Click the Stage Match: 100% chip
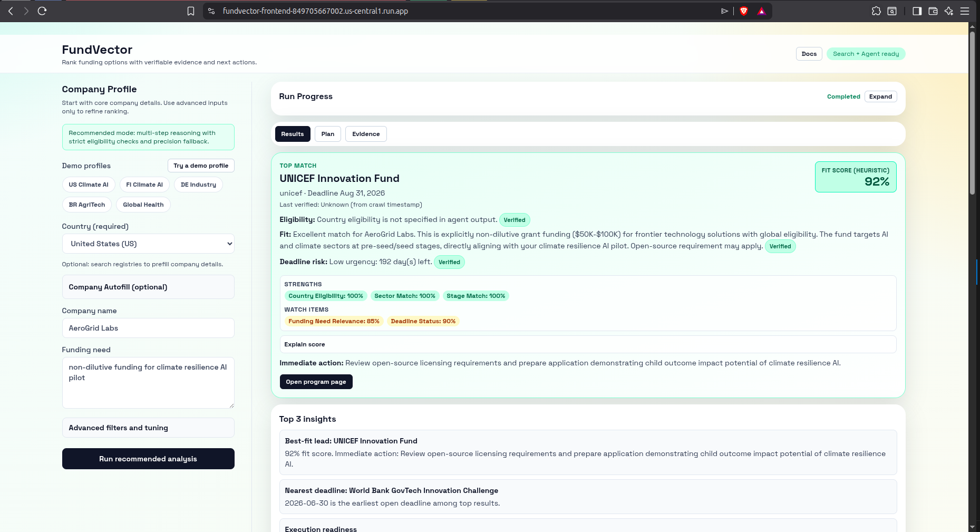The height and width of the screenshot is (532, 980). click(476, 296)
